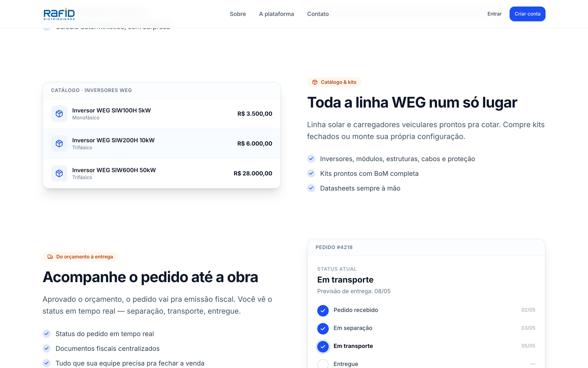Click box icon for Inversor SIW200H 10kW

(x=59, y=143)
